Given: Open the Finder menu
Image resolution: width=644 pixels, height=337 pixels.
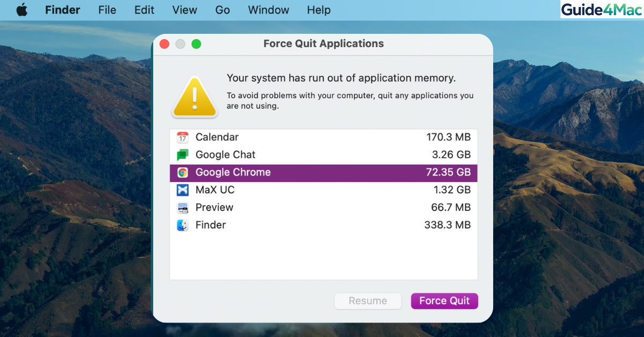Looking at the screenshot, I should 62,10.
